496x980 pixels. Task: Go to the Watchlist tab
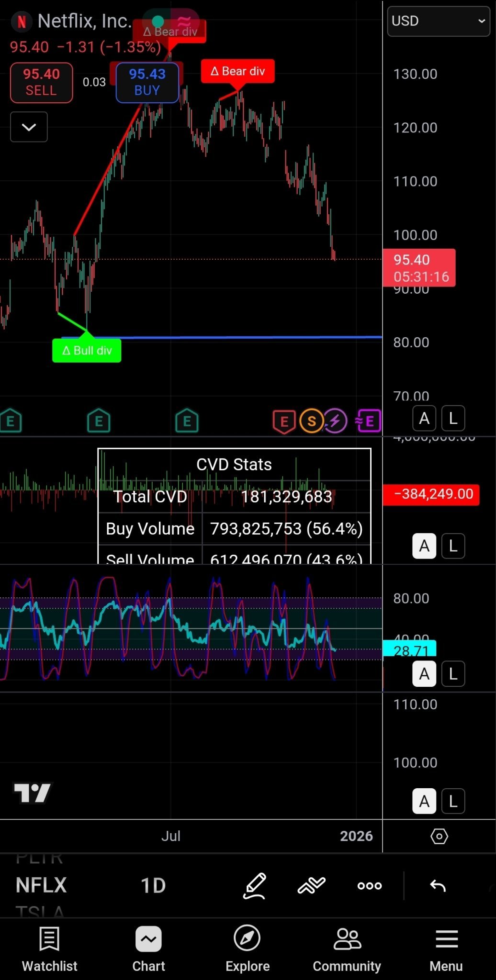click(x=50, y=949)
